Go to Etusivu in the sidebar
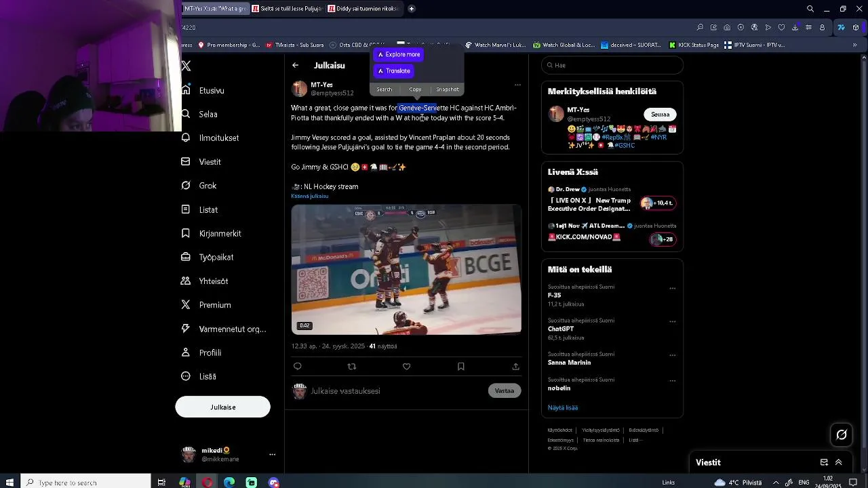868x488 pixels. (x=212, y=90)
